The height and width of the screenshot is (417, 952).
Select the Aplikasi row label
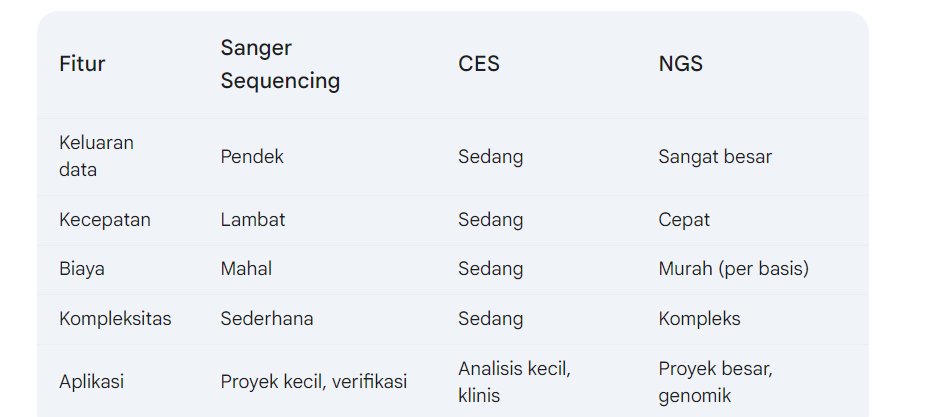[x=91, y=382]
